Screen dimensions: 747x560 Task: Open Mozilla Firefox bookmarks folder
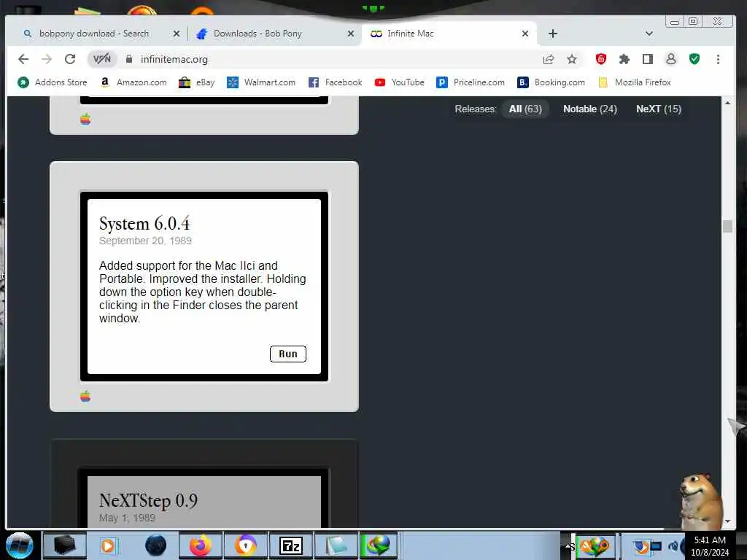tap(635, 82)
